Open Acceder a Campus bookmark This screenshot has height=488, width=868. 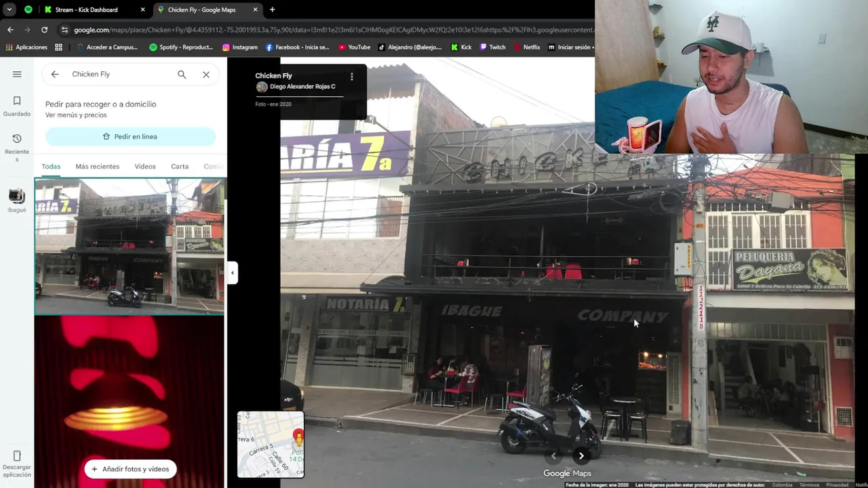coord(106,47)
